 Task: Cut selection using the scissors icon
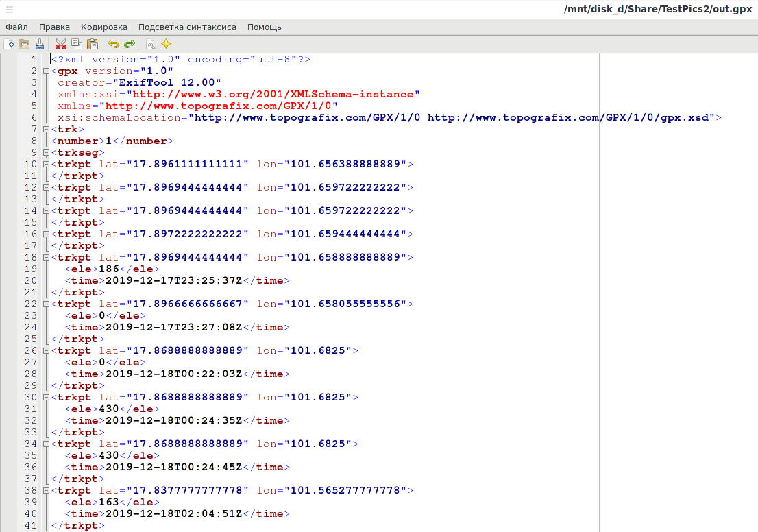[x=61, y=45]
